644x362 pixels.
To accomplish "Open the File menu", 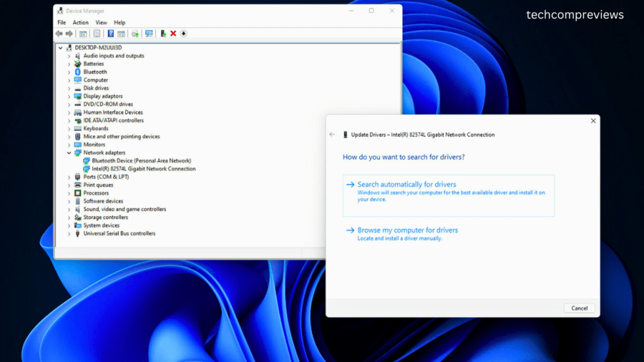I will point(62,23).
